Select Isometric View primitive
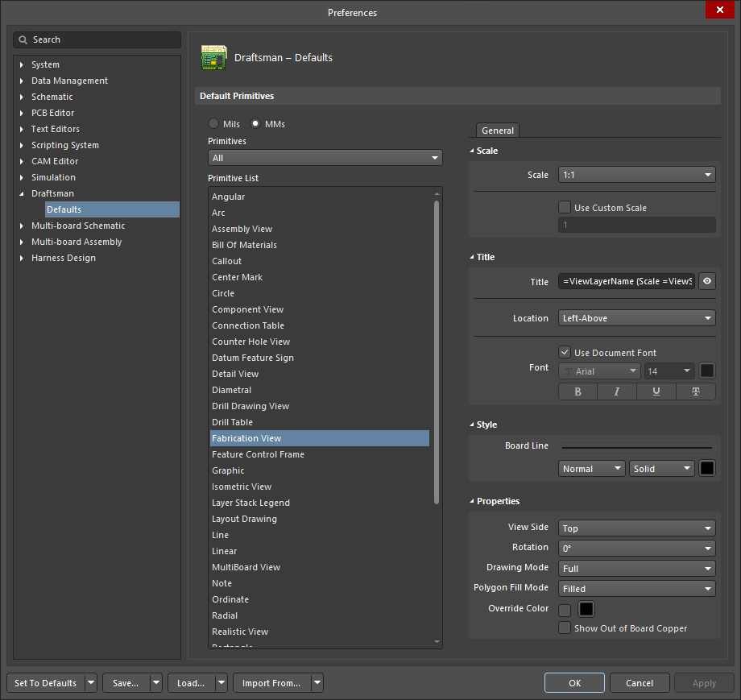Image resolution: width=741 pixels, height=700 pixels. [x=320, y=487]
